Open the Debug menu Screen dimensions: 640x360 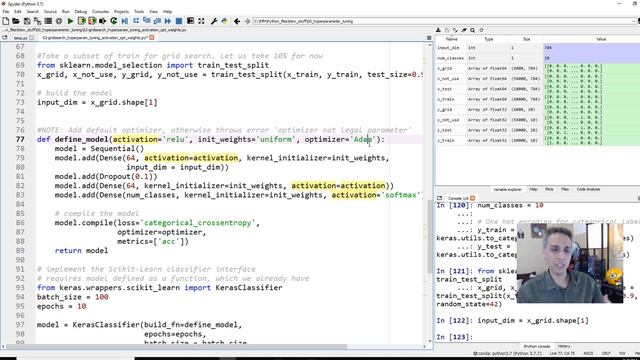click(81, 11)
